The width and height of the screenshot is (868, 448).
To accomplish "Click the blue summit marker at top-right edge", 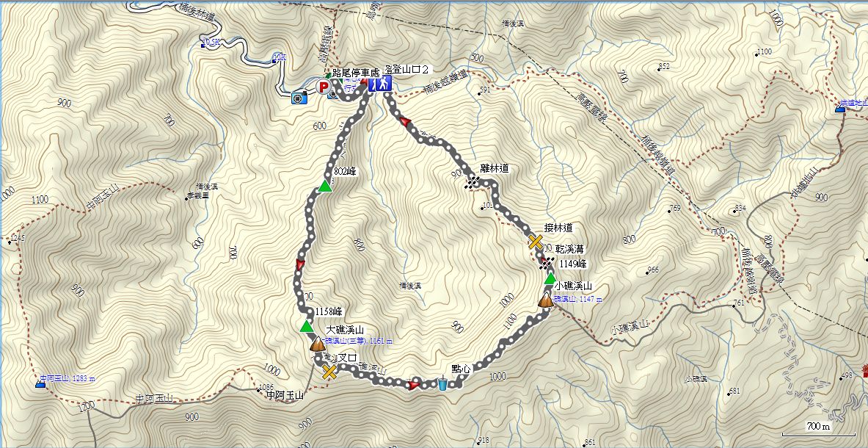I will pyautogui.click(x=840, y=109).
